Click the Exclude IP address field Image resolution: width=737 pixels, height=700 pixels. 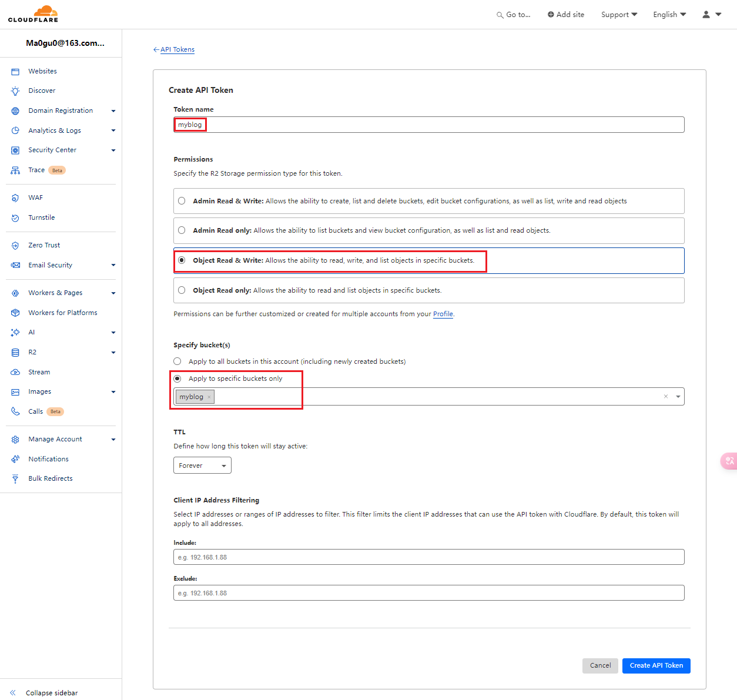[x=429, y=593]
